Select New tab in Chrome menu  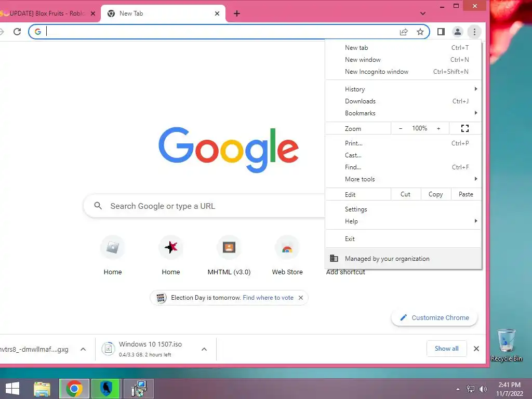(404, 48)
